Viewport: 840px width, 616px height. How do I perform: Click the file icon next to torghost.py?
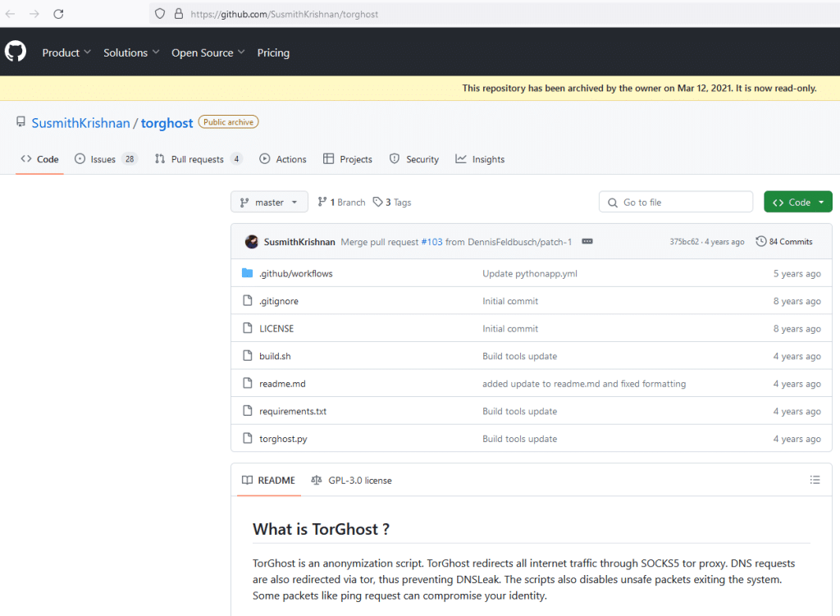[x=247, y=438]
